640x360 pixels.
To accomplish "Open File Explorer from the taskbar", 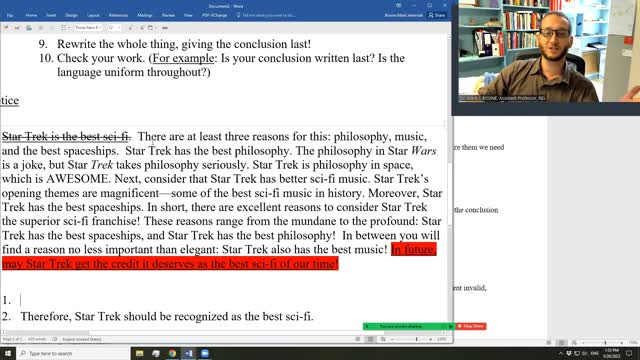I will click(x=140, y=353).
